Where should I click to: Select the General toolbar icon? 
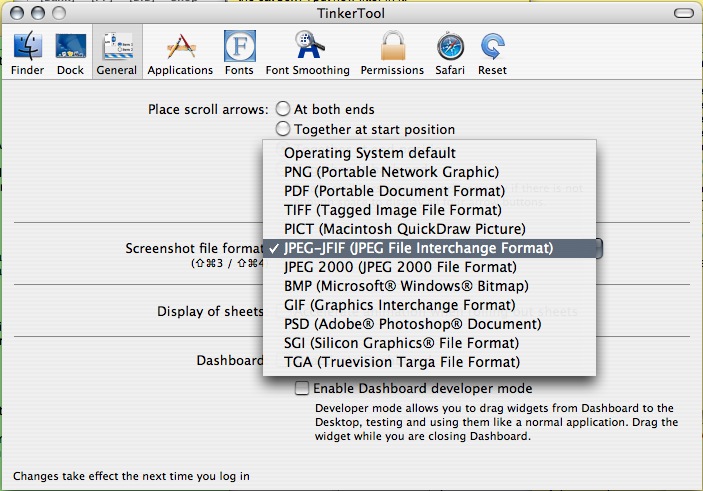pyautogui.click(x=117, y=52)
